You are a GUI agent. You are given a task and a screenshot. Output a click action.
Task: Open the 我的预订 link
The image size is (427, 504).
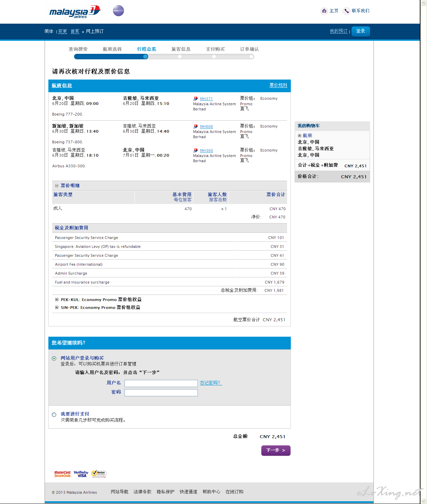pyautogui.click(x=339, y=31)
